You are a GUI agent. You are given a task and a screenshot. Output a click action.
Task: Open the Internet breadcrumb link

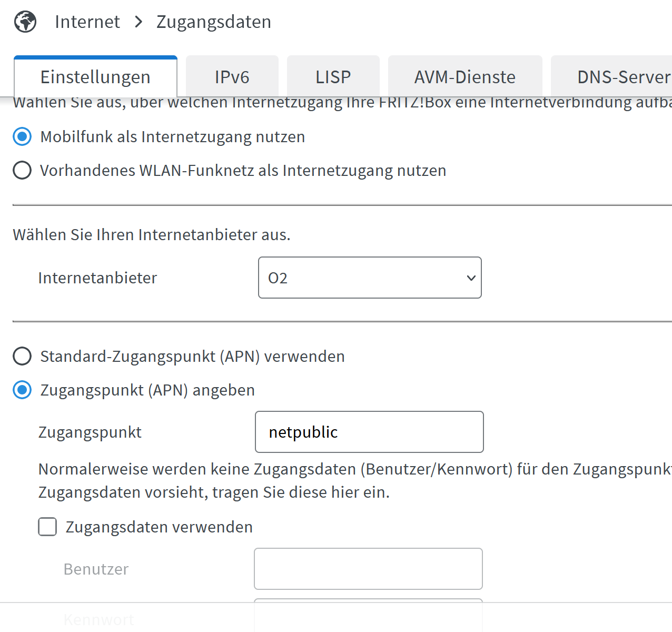[x=87, y=22]
